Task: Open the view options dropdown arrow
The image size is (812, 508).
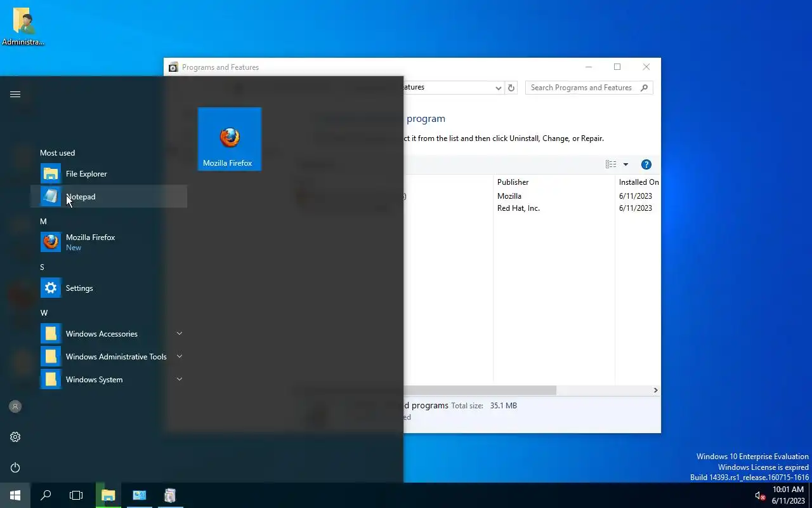Action: coord(625,164)
